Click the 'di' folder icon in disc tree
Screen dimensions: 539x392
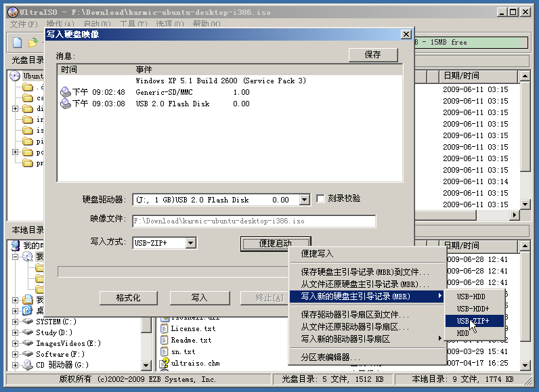pyautogui.click(x=28, y=108)
